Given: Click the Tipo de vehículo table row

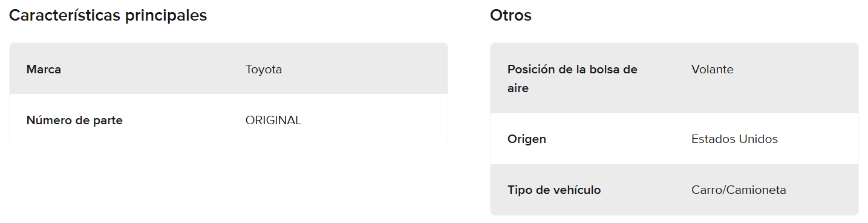Looking at the screenshot, I should [674, 190].
